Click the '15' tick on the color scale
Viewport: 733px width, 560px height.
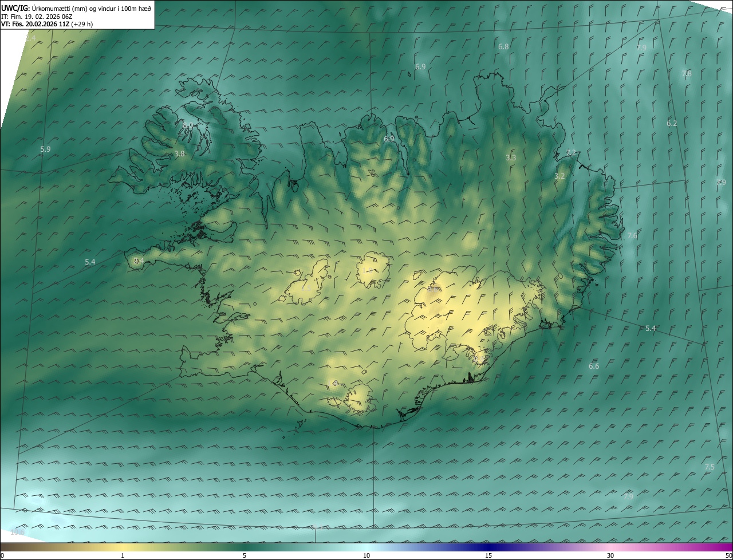488,555
